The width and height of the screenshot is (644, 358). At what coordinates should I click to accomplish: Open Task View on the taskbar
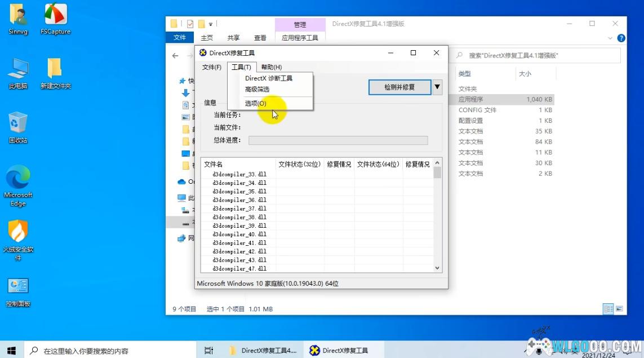tap(208, 350)
